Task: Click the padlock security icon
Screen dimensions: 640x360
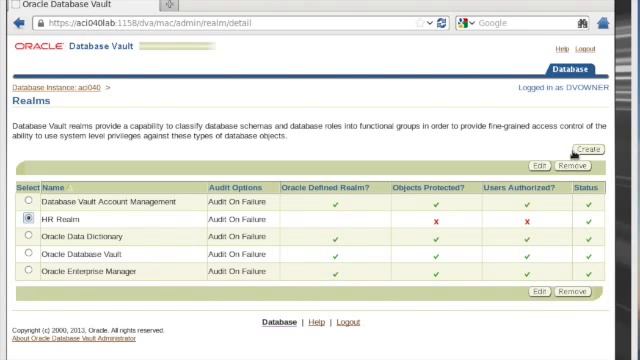Action: click(x=41, y=23)
